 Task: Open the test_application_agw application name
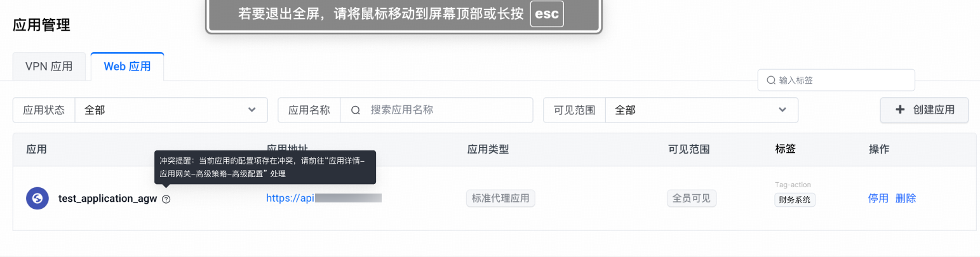(x=107, y=199)
